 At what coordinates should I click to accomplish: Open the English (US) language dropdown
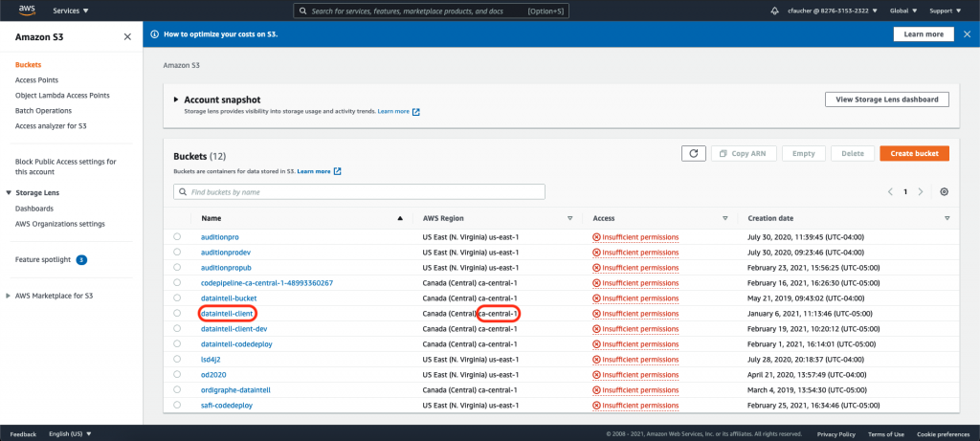point(71,433)
